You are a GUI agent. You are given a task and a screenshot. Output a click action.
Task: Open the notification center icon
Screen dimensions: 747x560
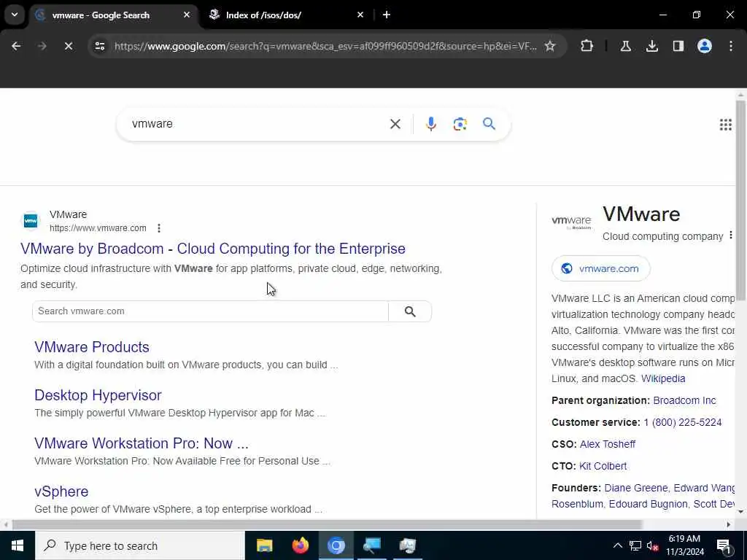coord(724,545)
